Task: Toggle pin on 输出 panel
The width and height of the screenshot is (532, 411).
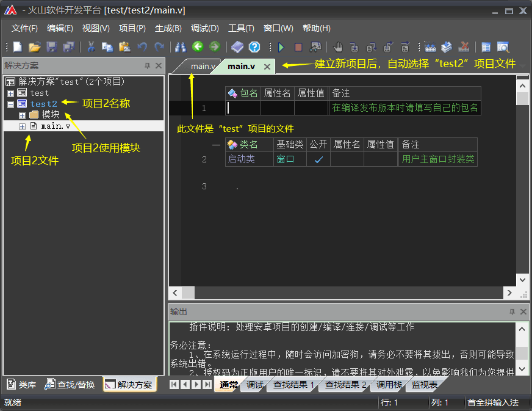Action: (512, 312)
